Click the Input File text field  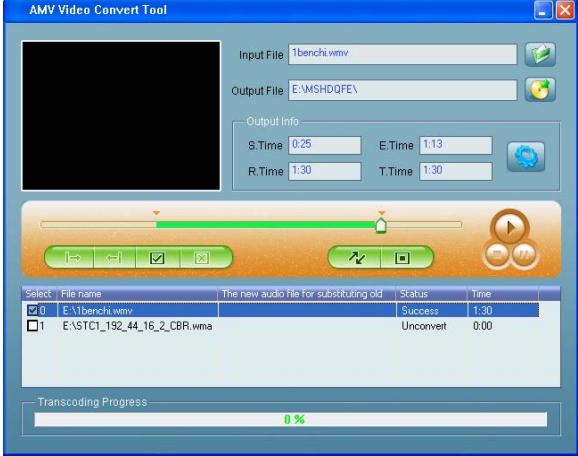click(x=403, y=54)
